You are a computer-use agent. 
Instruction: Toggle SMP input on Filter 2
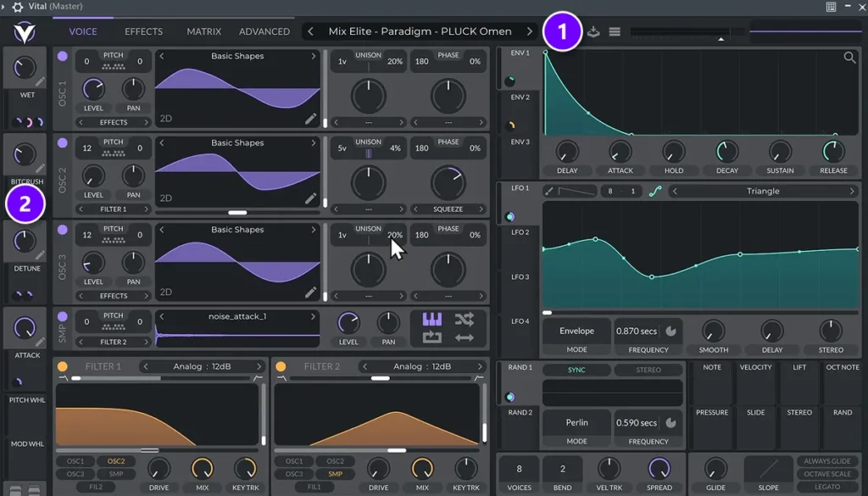[x=335, y=474]
